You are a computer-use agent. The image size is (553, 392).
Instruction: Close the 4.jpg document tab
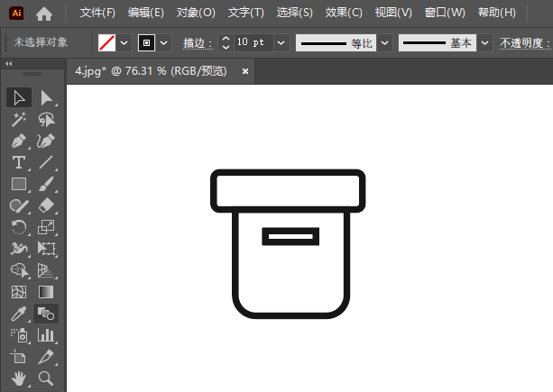tap(245, 71)
